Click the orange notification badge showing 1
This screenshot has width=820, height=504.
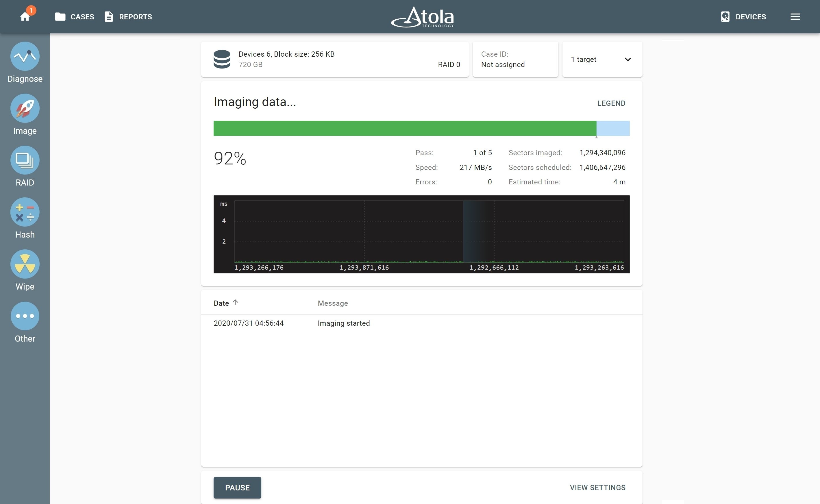click(x=31, y=10)
